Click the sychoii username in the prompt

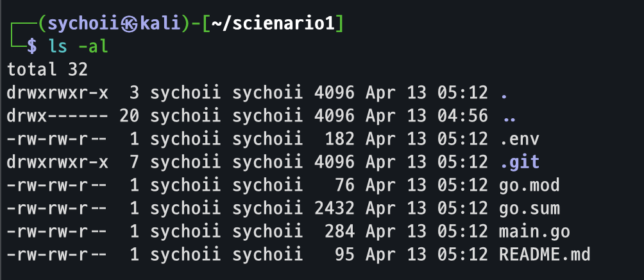pyautogui.click(x=84, y=24)
